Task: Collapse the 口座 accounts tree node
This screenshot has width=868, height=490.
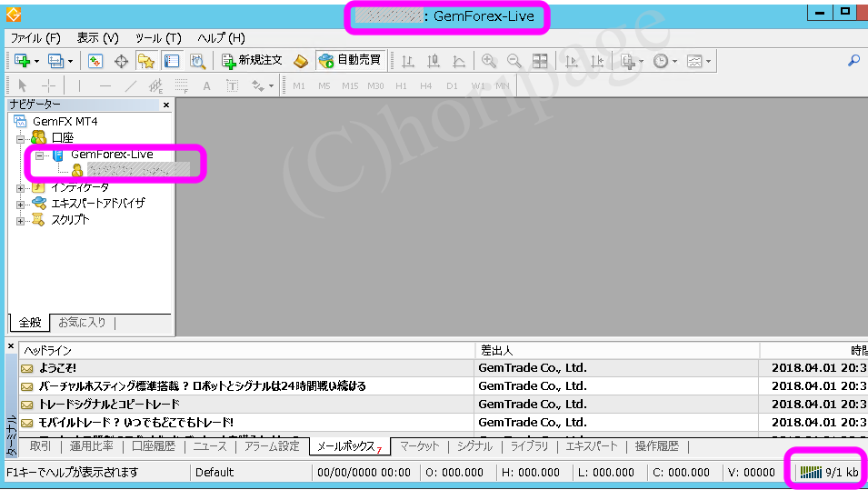Action: (21, 138)
